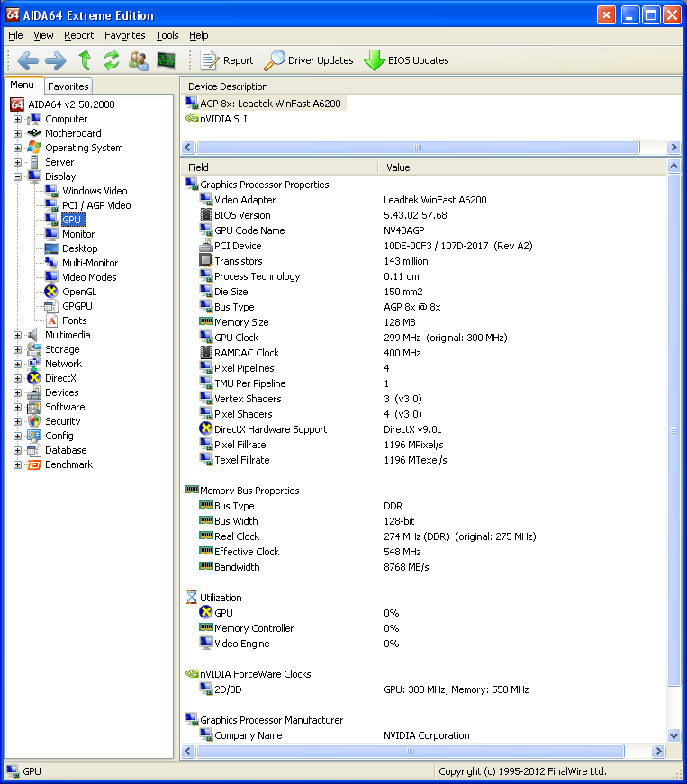Expand the Storage tree node
This screenshot has height=784, width=687.
pyautogui.click(x=17, y=349)
